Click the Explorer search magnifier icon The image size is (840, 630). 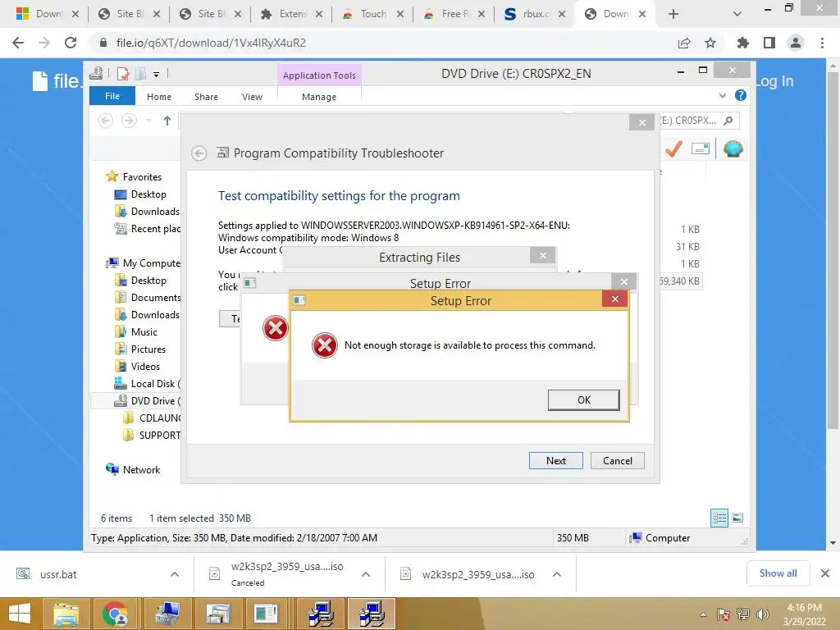(728, 121)
